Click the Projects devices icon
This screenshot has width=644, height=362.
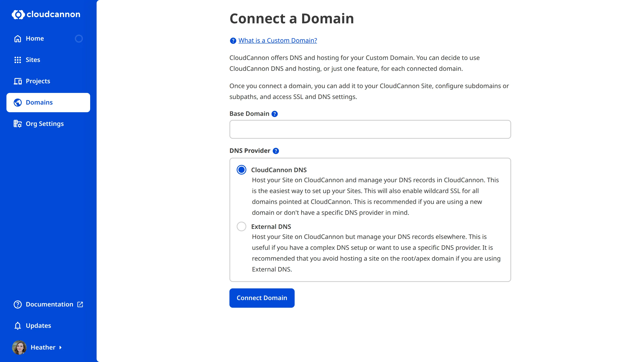tap(18, 81)
